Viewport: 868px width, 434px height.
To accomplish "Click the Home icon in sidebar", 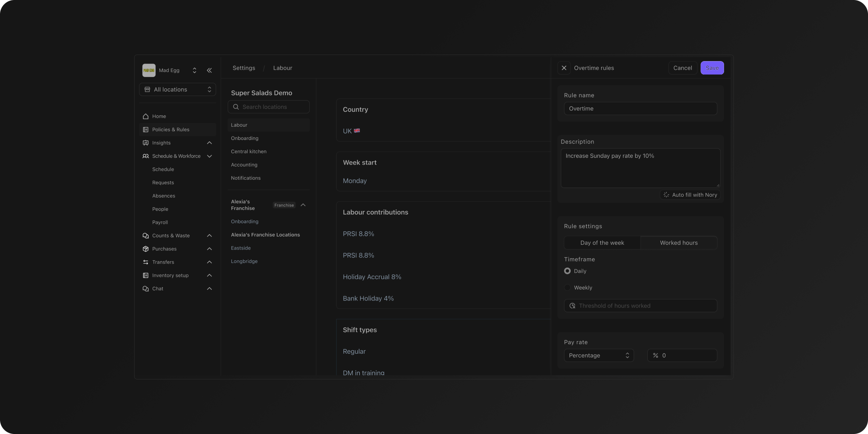I will 146,116.
